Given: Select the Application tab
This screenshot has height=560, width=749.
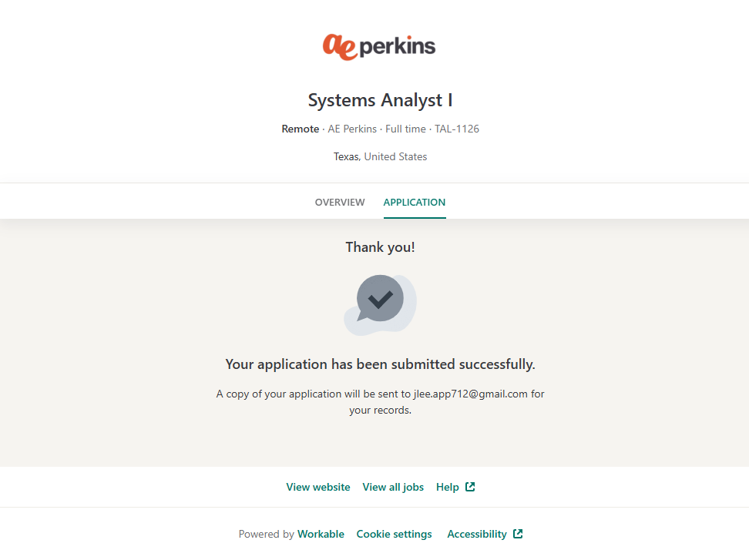Looking at the screenshot, I should 415,203.
